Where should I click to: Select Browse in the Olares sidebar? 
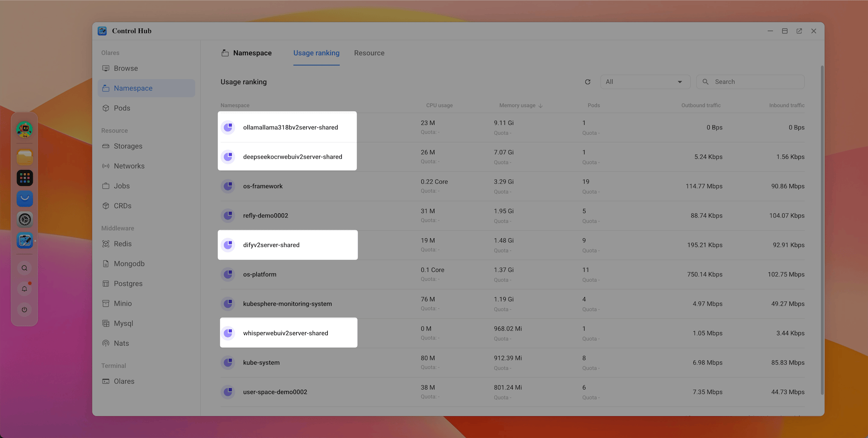pos(125,68)
